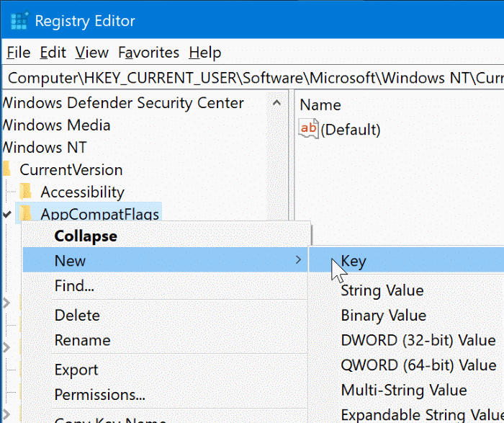Select the (Default) value entry

351,130
